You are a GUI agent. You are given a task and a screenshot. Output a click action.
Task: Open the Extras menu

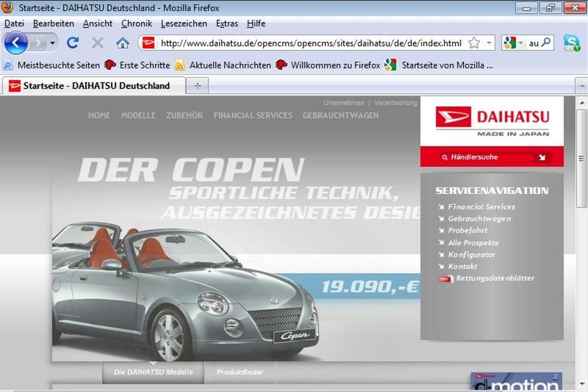pos(227,23)
